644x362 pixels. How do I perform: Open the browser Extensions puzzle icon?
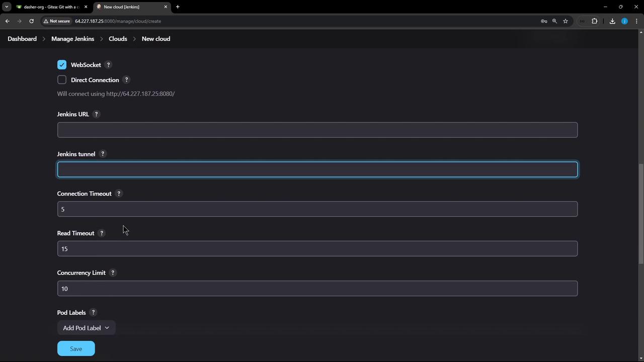tap(594, 21)
